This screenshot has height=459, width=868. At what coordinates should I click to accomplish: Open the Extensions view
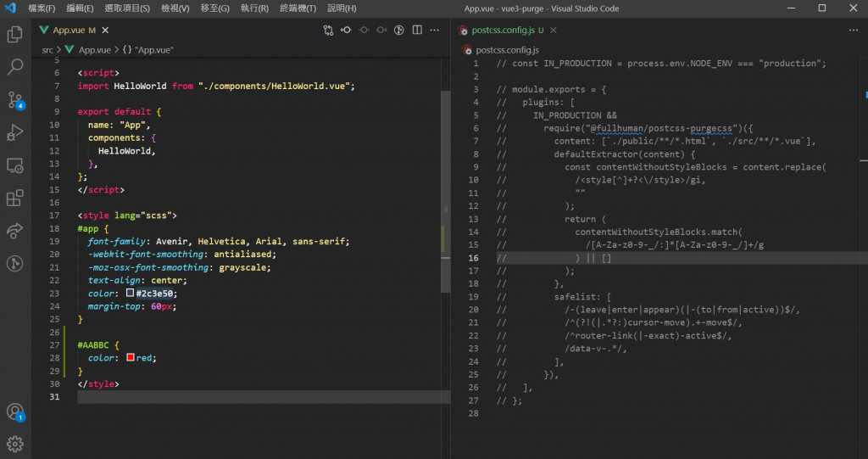pos(15,198)
